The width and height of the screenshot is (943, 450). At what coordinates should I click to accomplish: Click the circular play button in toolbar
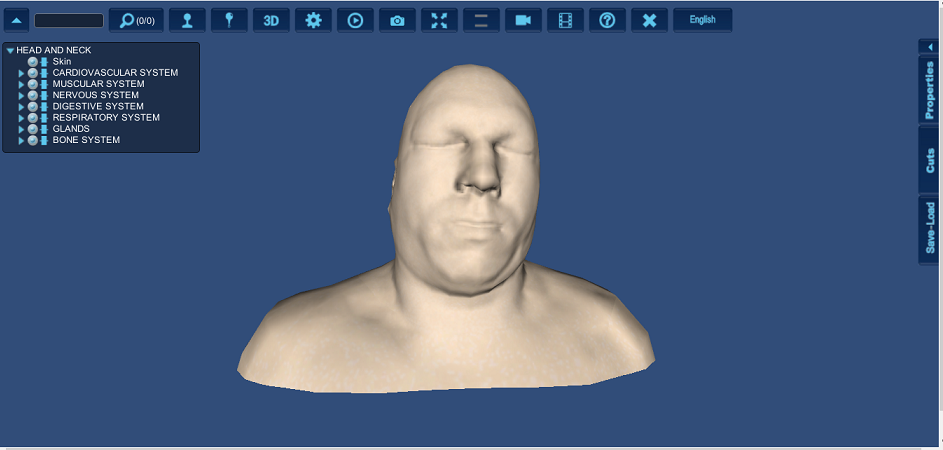[x=355, y=20]
